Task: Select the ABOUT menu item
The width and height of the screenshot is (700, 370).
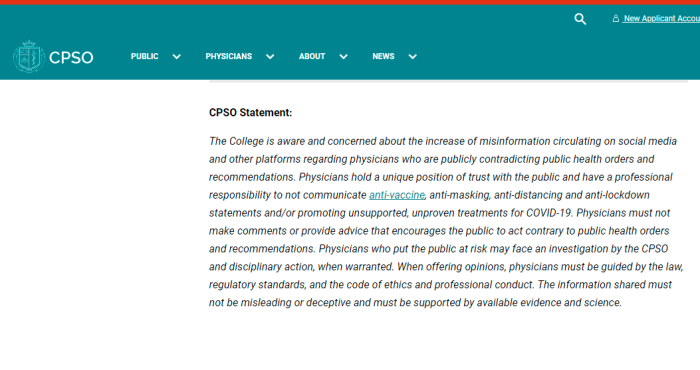Action: [312, 56]
